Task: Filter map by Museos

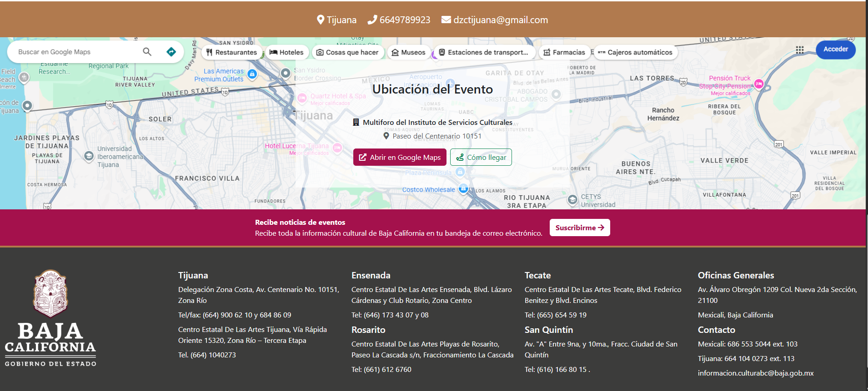Action: [x=408, y=52]
